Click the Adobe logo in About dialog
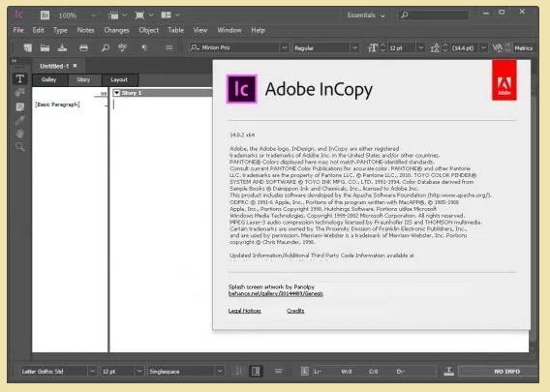The height and width of the screenshot is (392, 550). [504, 80]
